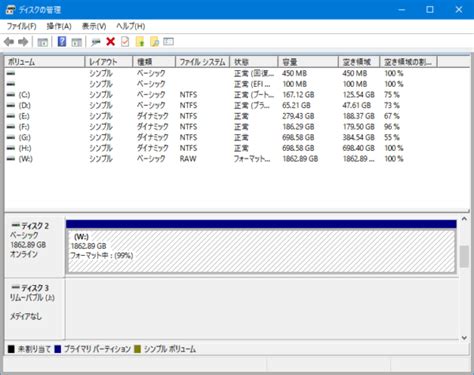Open properties with the checkmark sheet icon
The image size is (474, 375).
coord(125,42)
